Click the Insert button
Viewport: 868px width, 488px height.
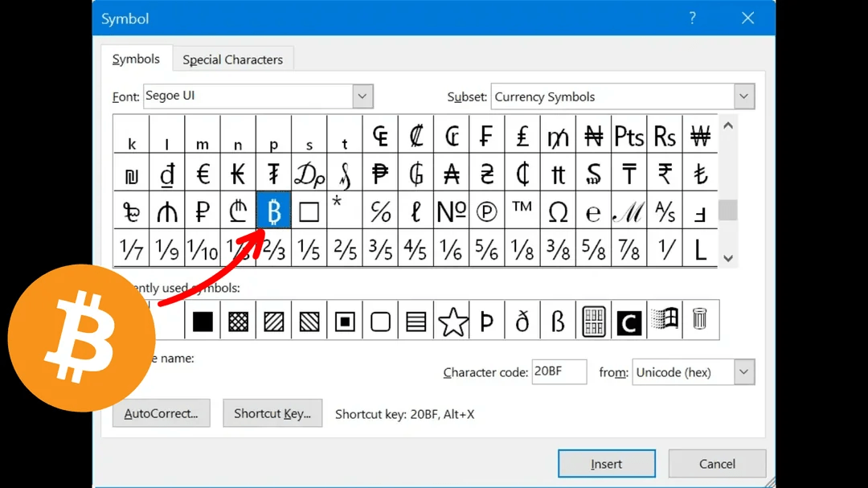(607, 463)
